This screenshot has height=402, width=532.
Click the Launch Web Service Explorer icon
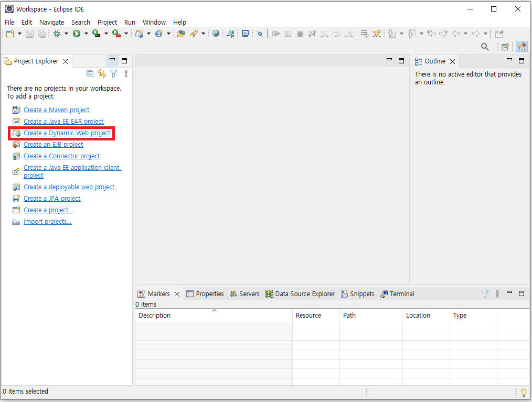coord(231,34)
